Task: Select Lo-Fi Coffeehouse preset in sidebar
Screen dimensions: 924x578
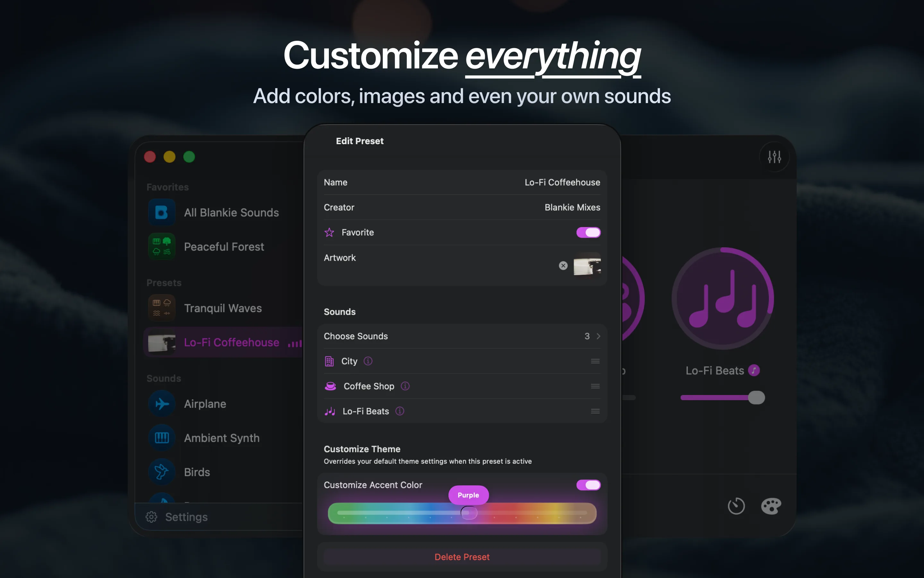Action: [224, 342]
